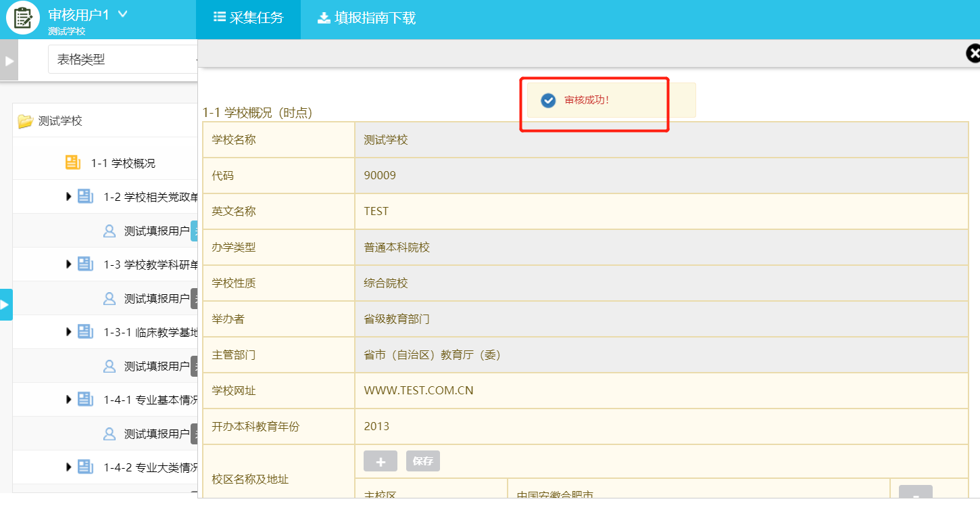Expand the 1-3 学校教学科研单位 node
The height and width of the screenshot is (512, 980).
click(x=68, y=264)
